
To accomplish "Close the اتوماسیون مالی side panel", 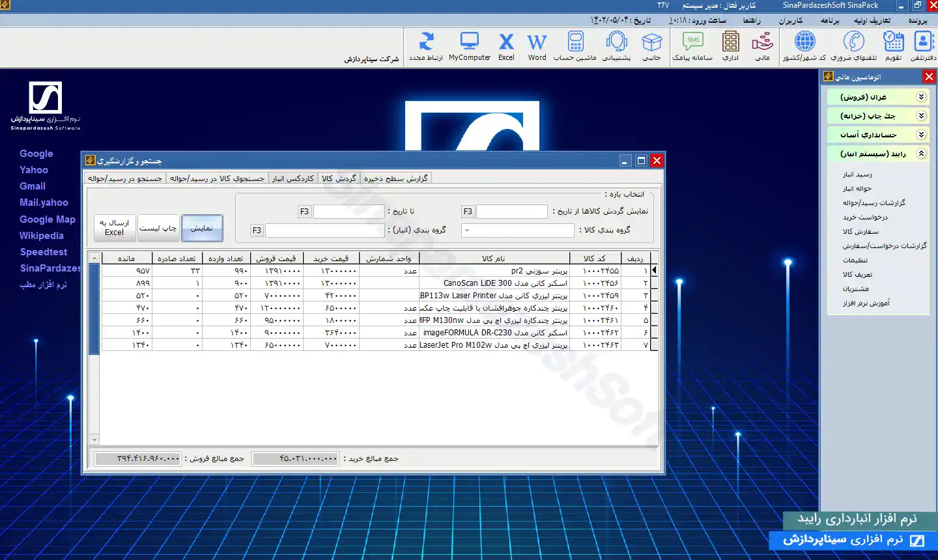I will pyautogui.click(x=930, y=77).
